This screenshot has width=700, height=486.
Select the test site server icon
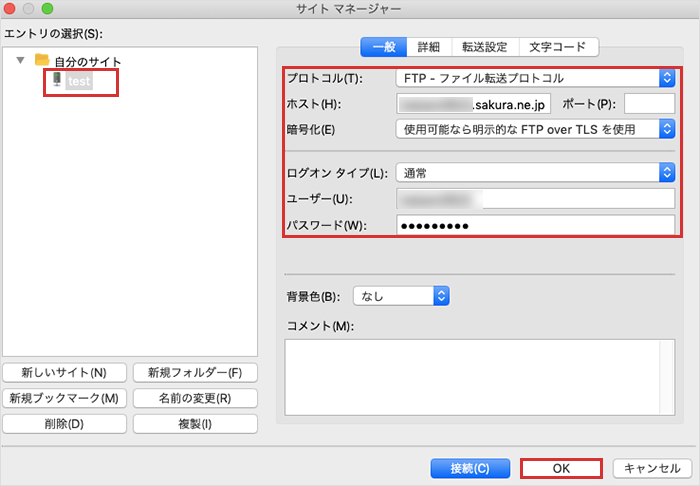[57, 80]
